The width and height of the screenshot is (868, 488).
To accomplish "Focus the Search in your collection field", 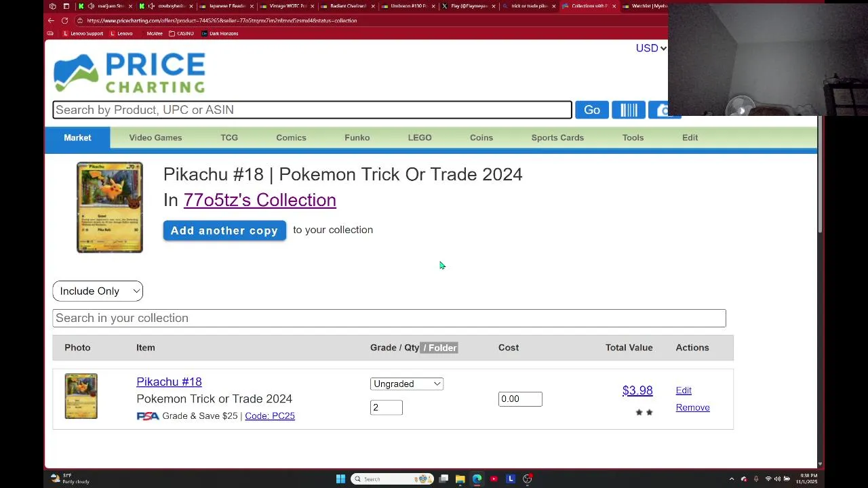I will (389, 318).
